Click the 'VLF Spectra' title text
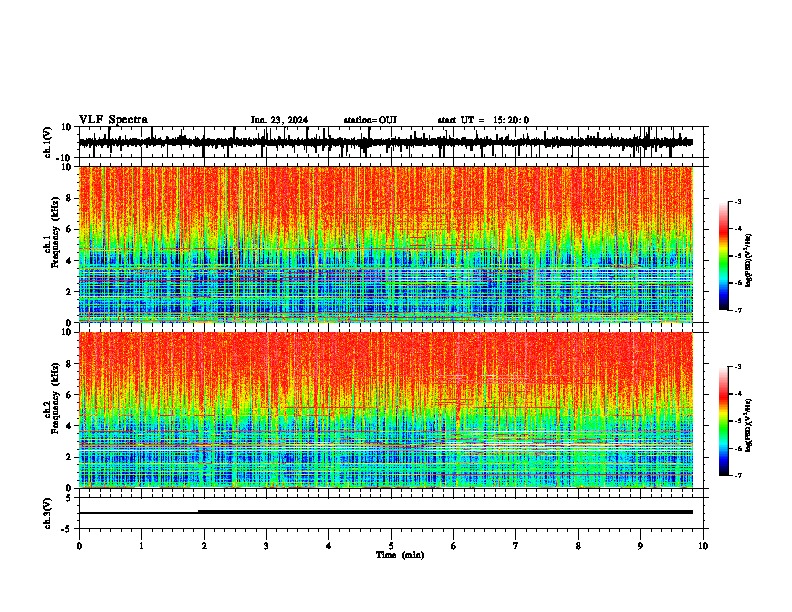The width and height of the screenshot is (792, 612). pyautogui.click(x=113, y=120)
